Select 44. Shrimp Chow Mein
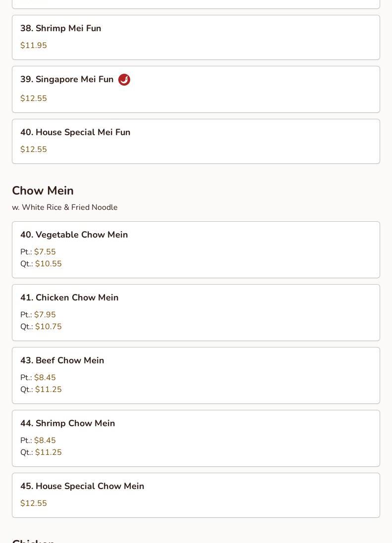Screen dimensions: 392x543 click(x=68, y=424)
